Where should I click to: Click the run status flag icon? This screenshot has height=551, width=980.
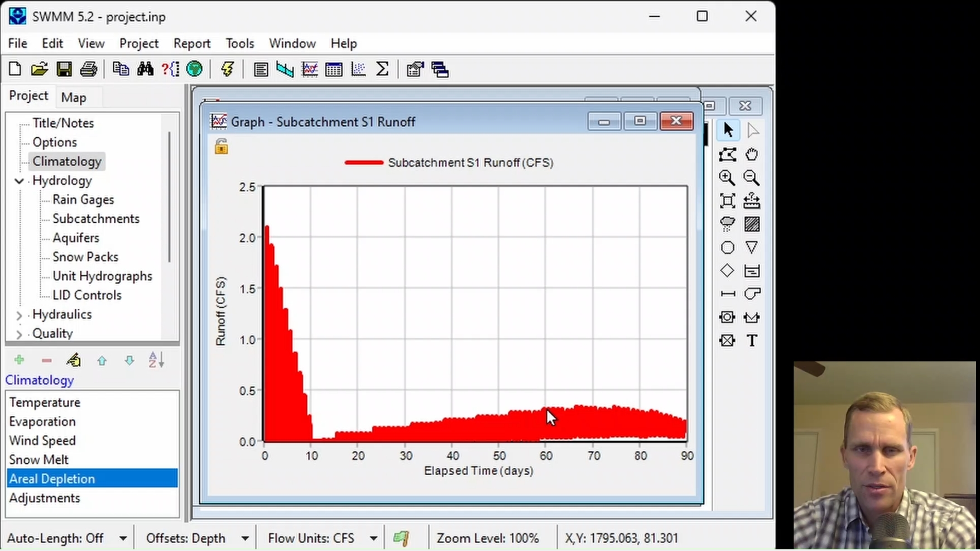point(401,538)
